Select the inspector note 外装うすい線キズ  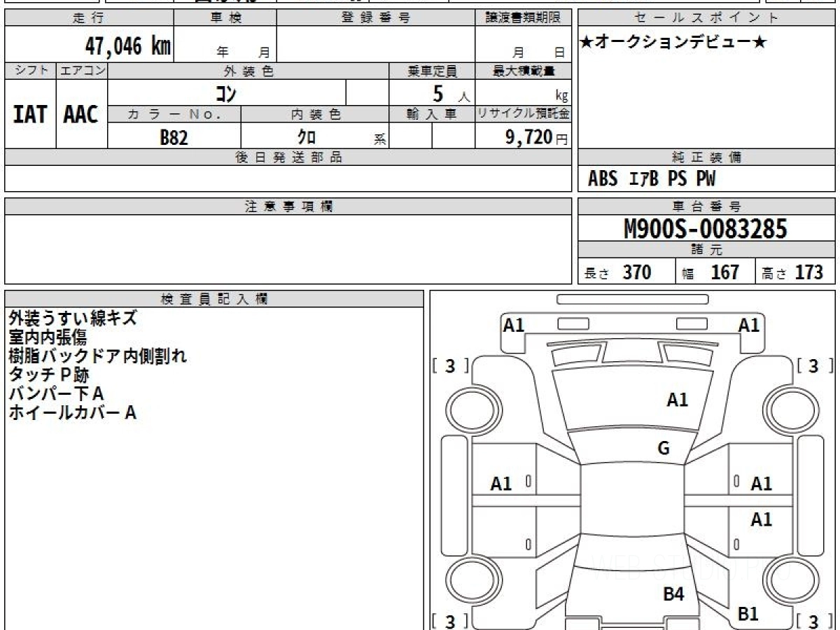pos(73,318)
